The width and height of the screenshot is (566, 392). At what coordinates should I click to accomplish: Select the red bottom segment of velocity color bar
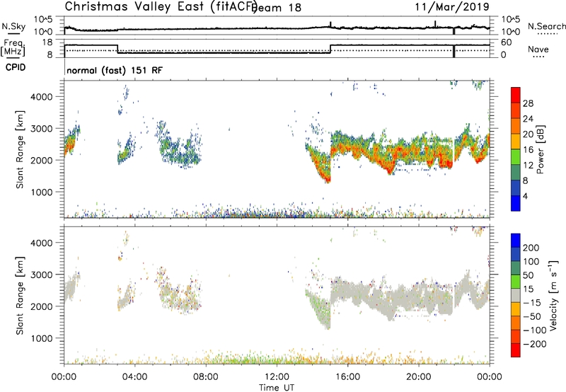click(x=516, y=350)
